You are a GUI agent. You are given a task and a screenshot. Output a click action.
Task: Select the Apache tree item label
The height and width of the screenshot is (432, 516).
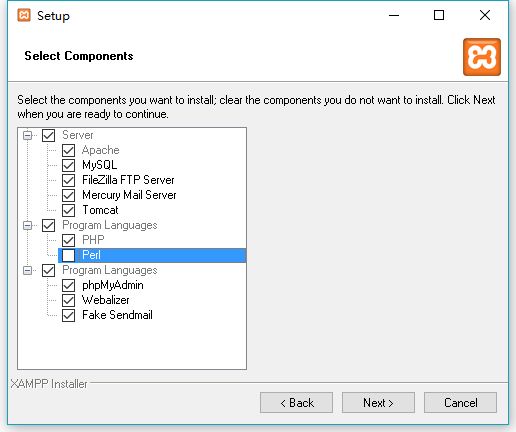click(x=101, y=150)
